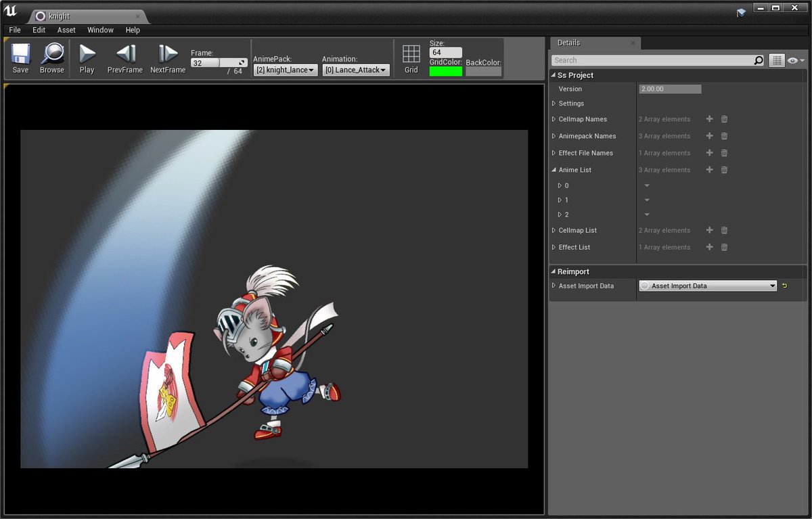Viewport: 812px width, 519px height.
Task: Expand Anime List element 2
Action: click(560, 215)
